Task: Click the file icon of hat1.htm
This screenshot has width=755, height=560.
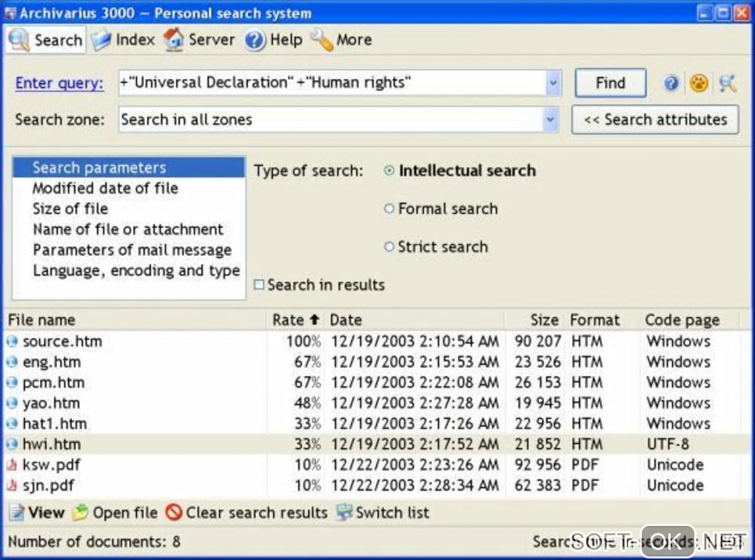Action: pyautogui.click(x=13, y=424)
